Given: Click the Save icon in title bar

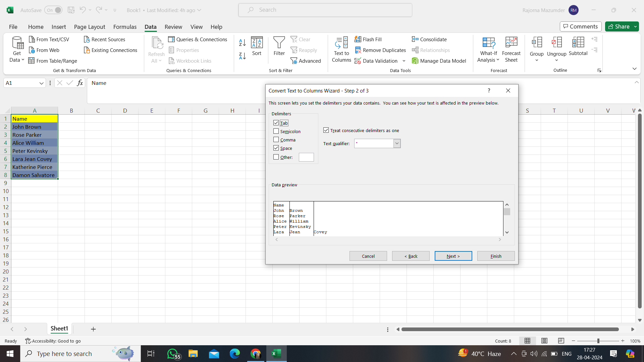Looking at the screenshot, I should [x=71, y=10].
